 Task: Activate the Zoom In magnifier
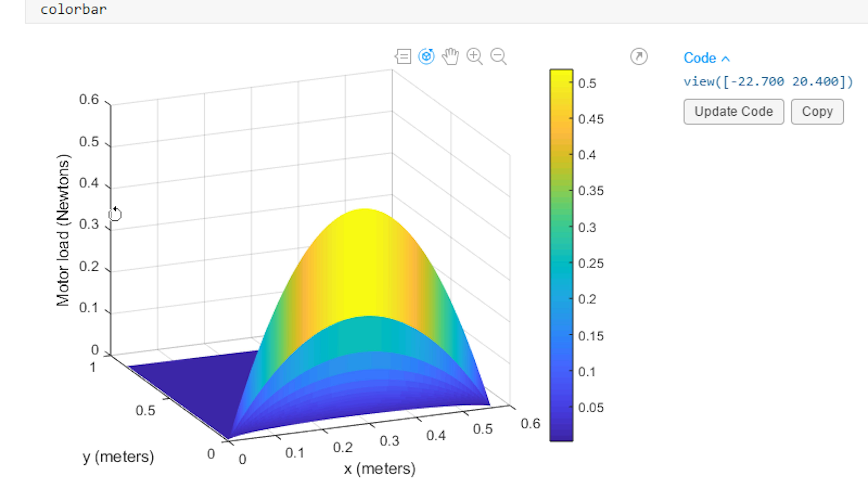(475, 56)
